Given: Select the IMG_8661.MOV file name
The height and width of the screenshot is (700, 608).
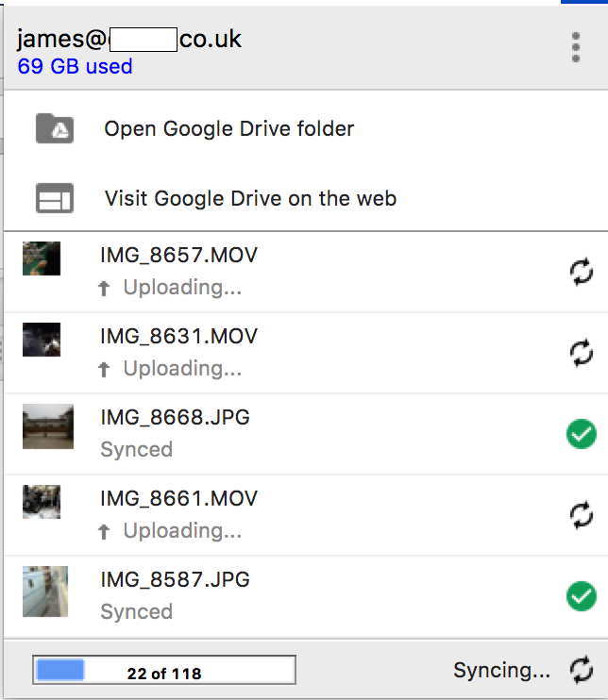Looking at the screenshot, I should (x=178, y=498).
